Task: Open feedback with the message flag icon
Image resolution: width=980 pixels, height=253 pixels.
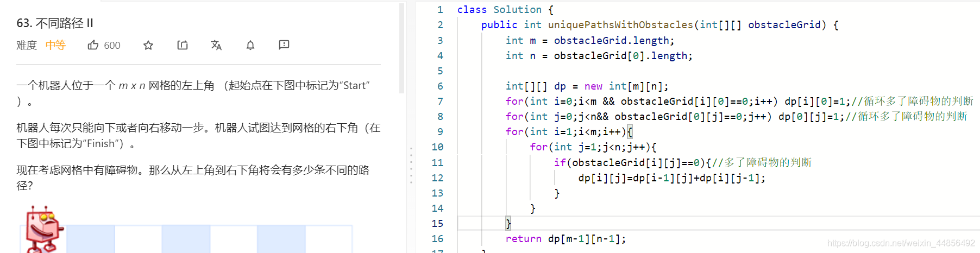Action: click(x=284, y=45)
